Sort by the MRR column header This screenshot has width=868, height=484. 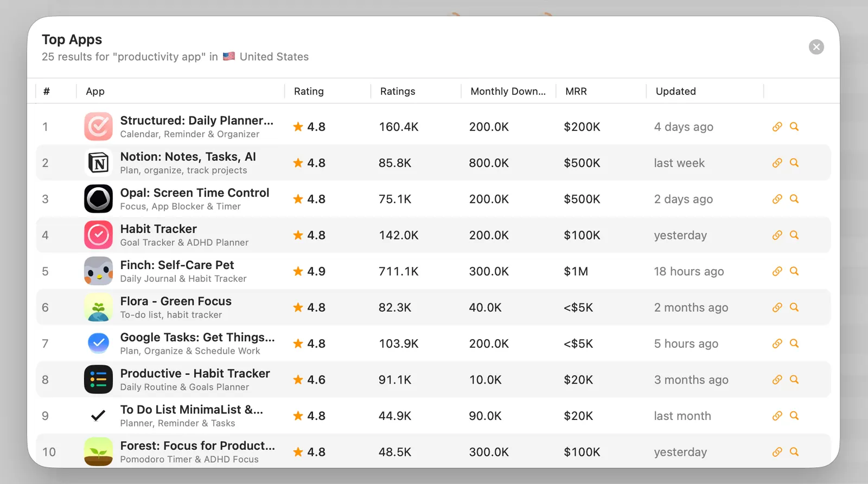[x=576, y=91]
